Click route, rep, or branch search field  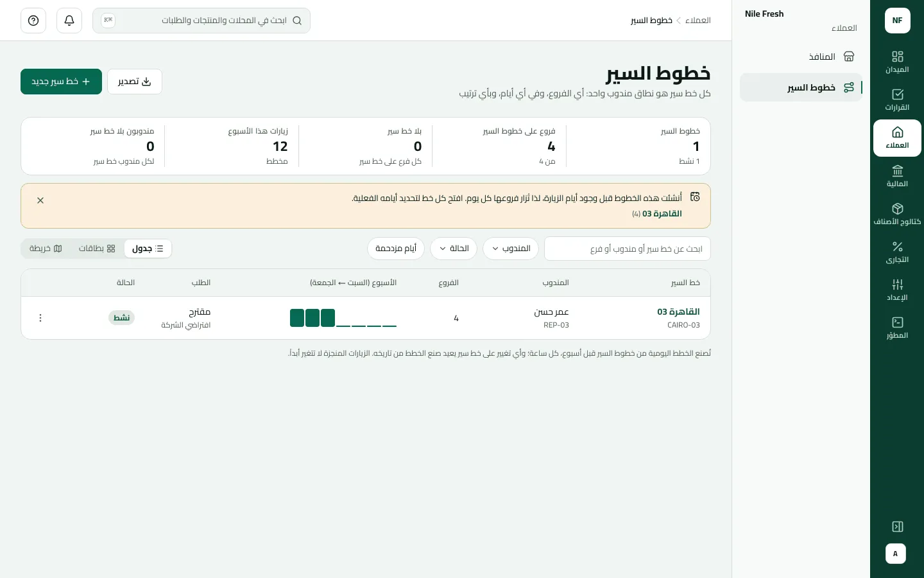point(628,249)
